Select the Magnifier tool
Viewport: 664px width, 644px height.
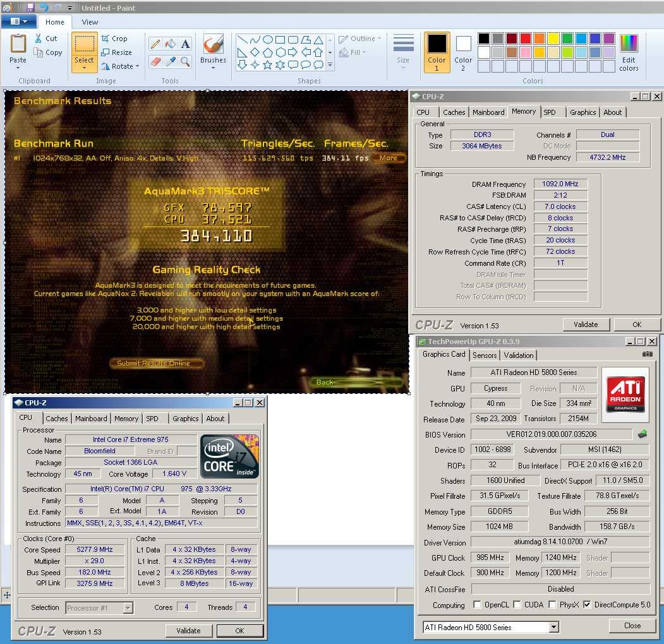coord(185,62)
